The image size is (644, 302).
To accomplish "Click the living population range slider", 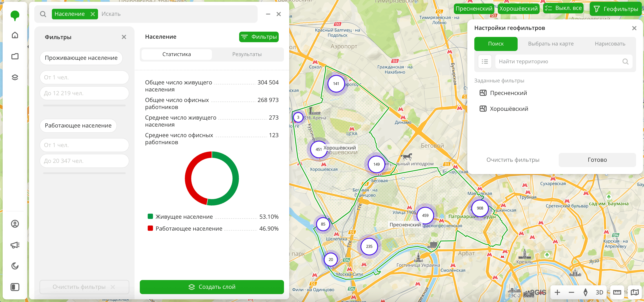I will (84, 106).
